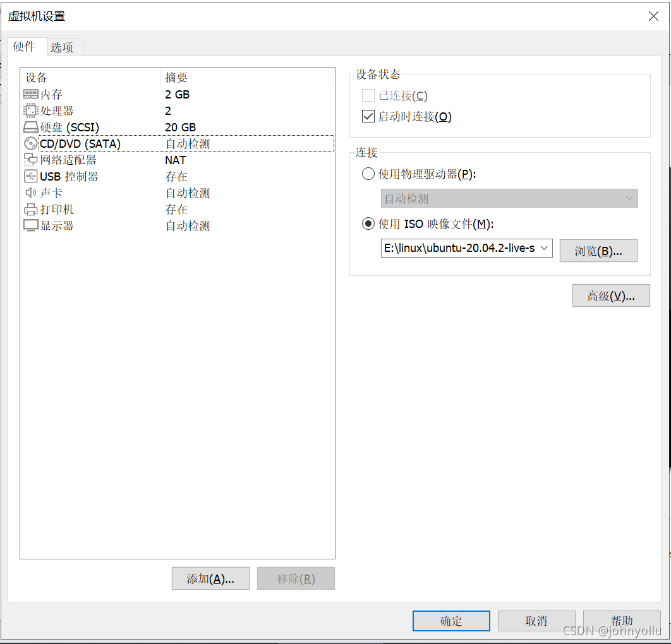
Task: Open the 自动检测 physical drive dropdown
Action: [x=509, y=198]
